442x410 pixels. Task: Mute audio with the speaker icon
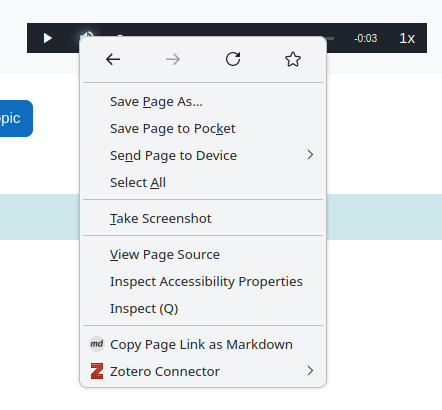86,35
